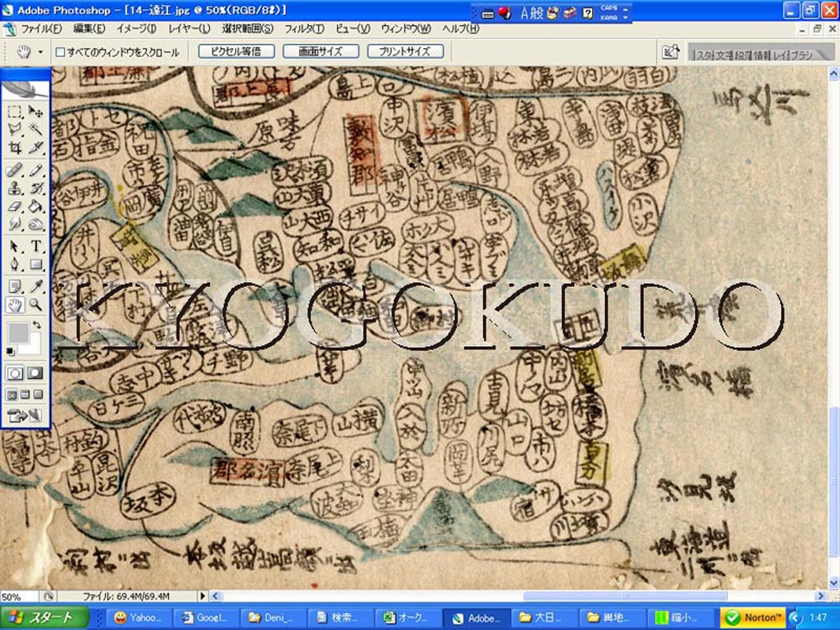Choose the Pen tool
The width and height of the screenshot is (840, 630).
pos(15,264)
